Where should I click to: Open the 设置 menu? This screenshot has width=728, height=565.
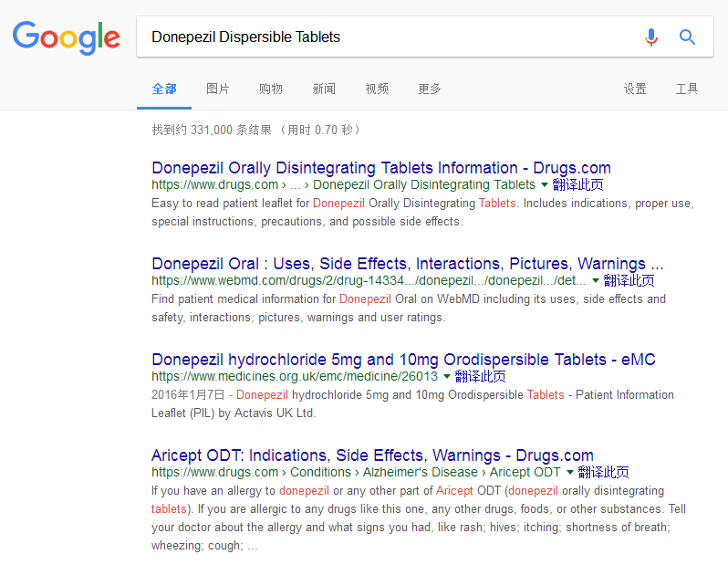(635, 89)
